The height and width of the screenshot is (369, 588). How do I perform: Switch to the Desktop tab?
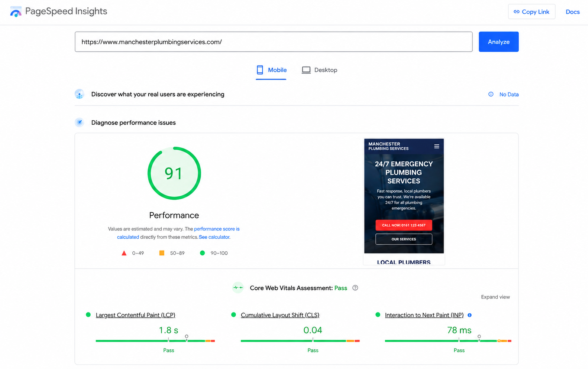[320, 70]
